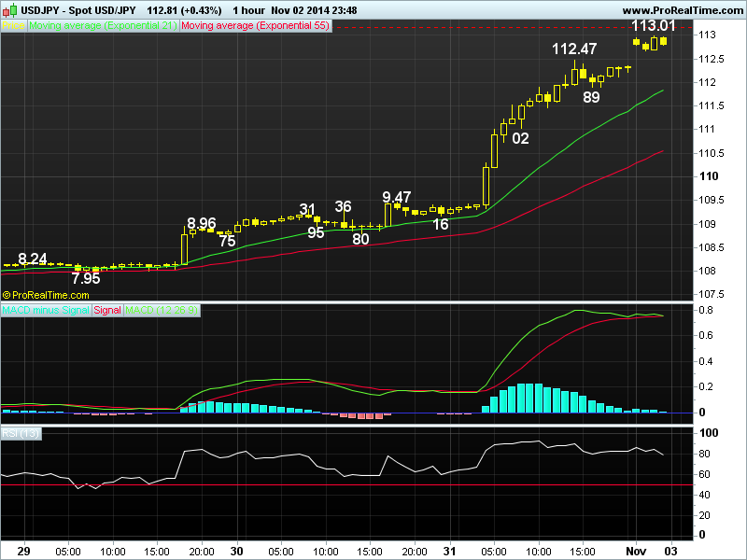Screen dimensions: 747x560
Task: Select the Moving average (Exponential 55) legend
Action: 255,26
